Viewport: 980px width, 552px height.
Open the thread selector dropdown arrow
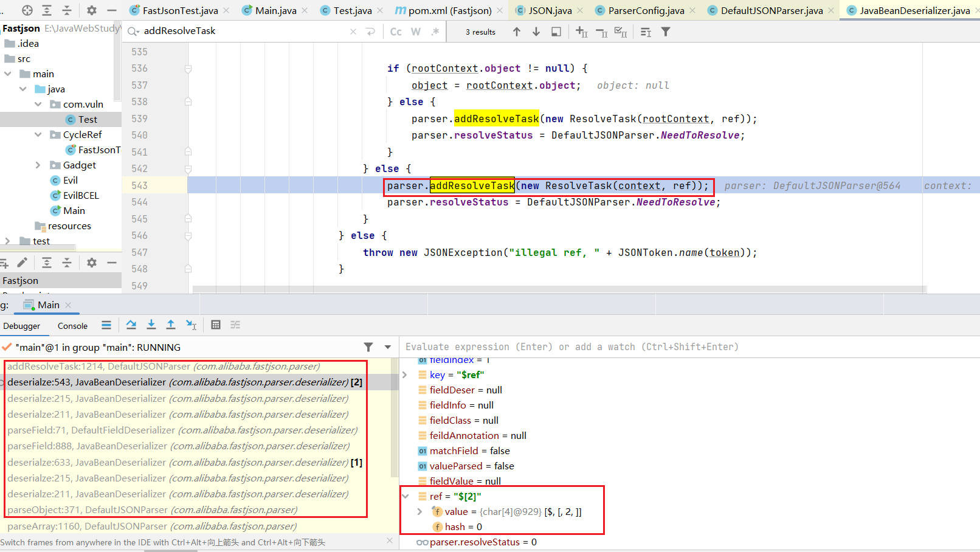[388, 347]
